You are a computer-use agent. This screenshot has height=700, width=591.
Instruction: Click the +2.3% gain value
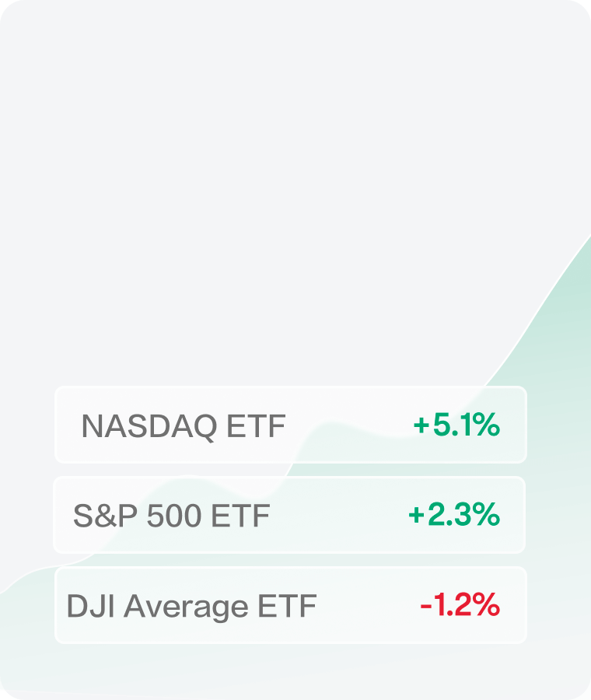click(x=453, y=514)
